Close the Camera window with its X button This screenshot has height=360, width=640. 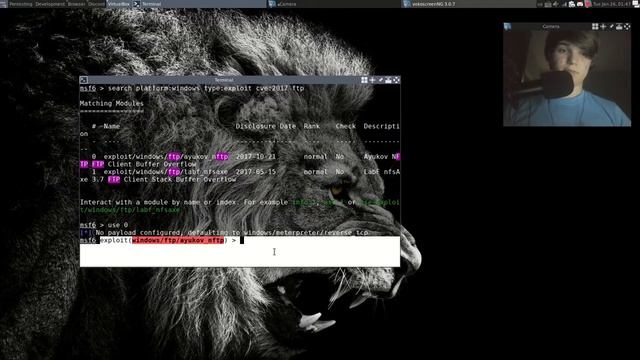point(627,27)
